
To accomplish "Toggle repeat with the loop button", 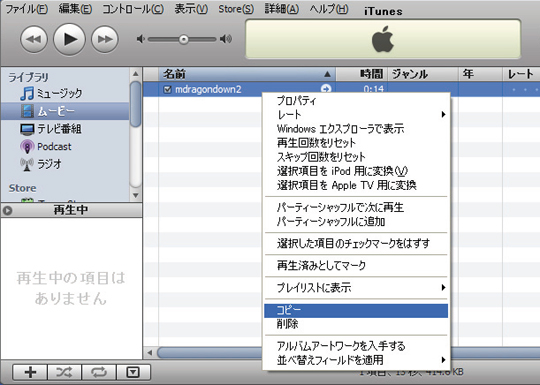I will (99, 372).
